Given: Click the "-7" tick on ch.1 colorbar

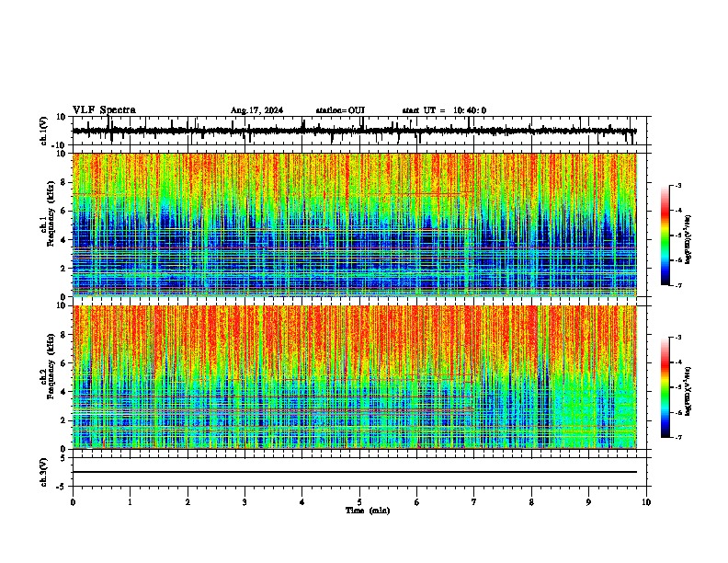Looking at the screenshot, I should 678,285.
